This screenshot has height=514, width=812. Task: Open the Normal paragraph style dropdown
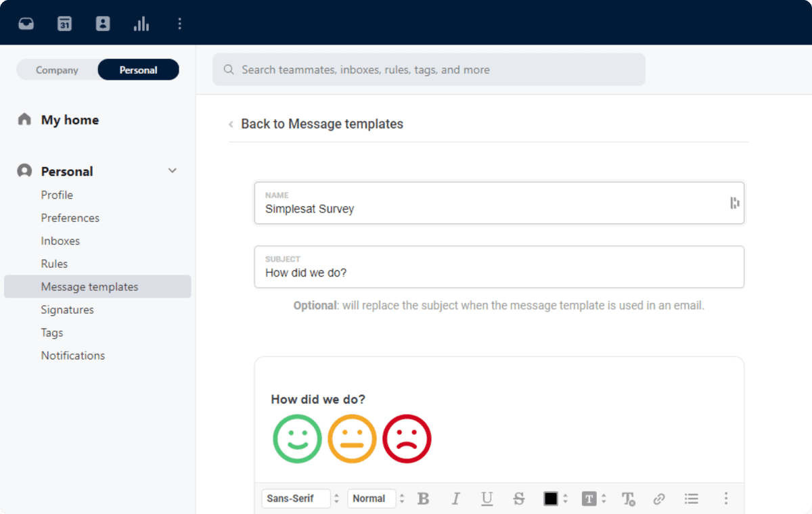(371, 498)
